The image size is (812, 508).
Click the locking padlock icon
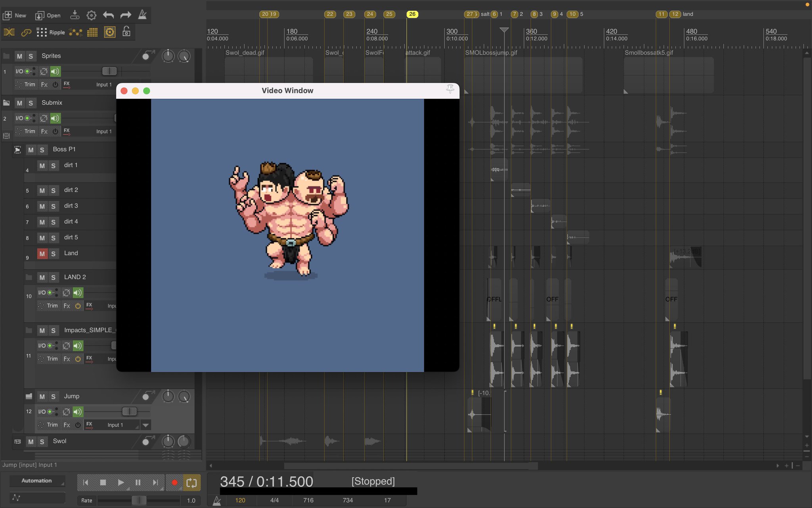click(x=126, y=32)
